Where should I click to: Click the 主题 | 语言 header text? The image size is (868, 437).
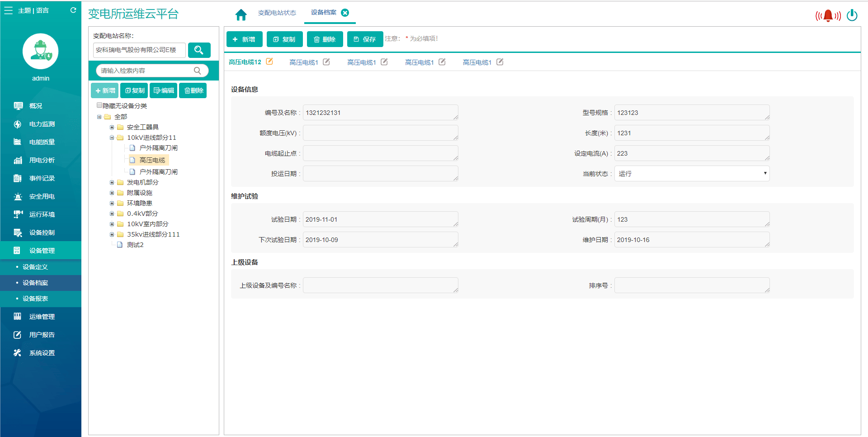click(x=33, y=10)
